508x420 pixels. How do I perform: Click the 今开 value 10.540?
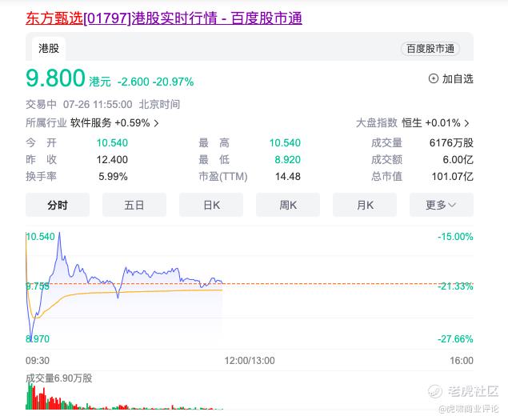(x=112, y=142)
